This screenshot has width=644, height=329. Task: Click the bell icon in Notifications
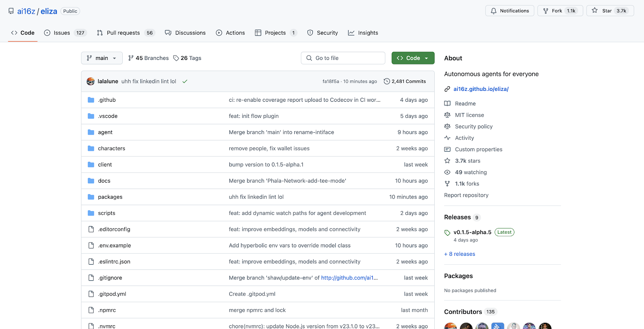click(x=493, y=11)
